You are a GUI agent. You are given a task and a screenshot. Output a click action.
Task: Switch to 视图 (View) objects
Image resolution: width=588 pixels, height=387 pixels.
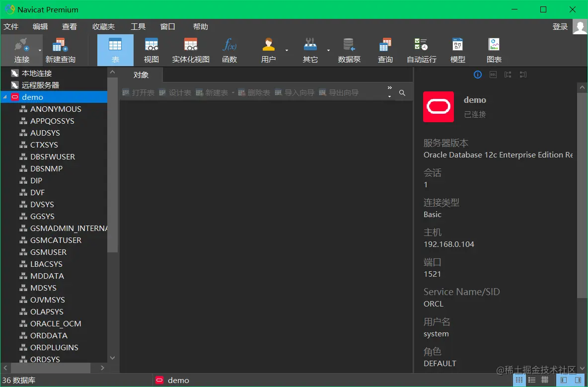pos(151,50)
